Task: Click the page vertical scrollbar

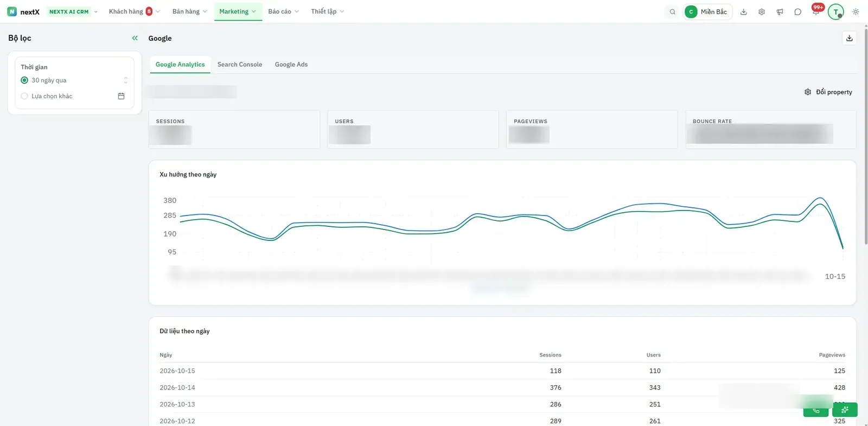Action: coord(865,136)
